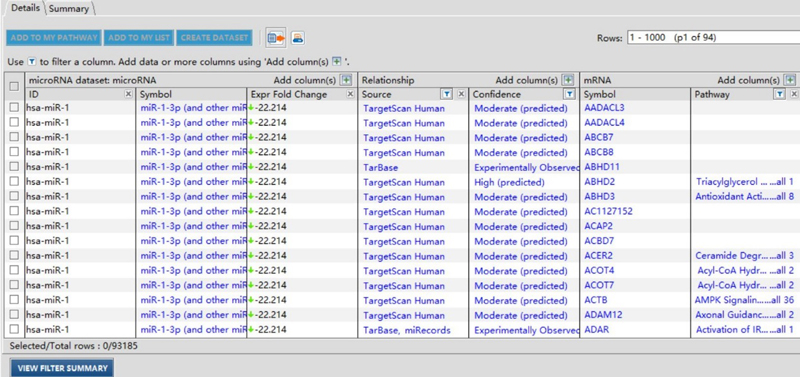Remove the ID column

pos(129,94)
